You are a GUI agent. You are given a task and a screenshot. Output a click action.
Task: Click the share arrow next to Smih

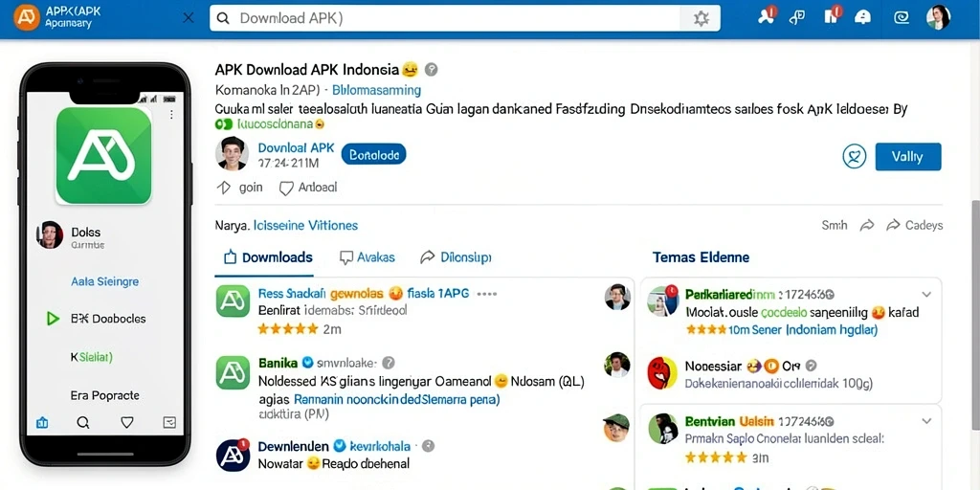click(x=867, y=225)
